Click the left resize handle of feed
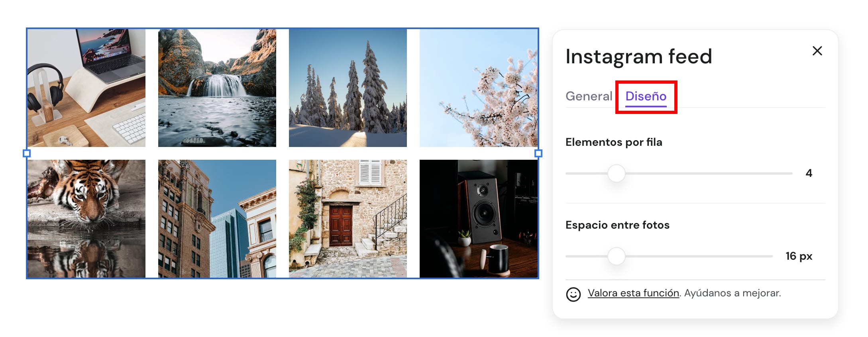The image size is (868, 337). click(x=27, y=153)
